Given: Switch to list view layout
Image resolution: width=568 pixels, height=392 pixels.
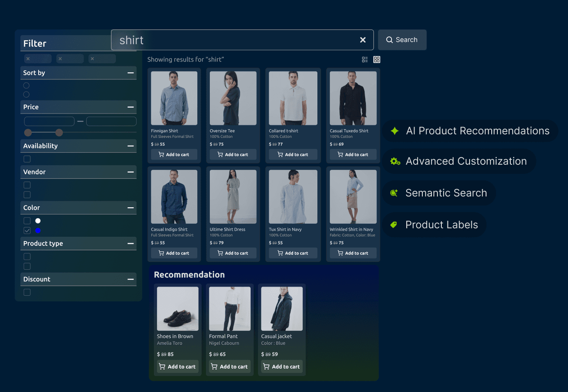Looking at the screenshot, I should (x=365, y=59).
